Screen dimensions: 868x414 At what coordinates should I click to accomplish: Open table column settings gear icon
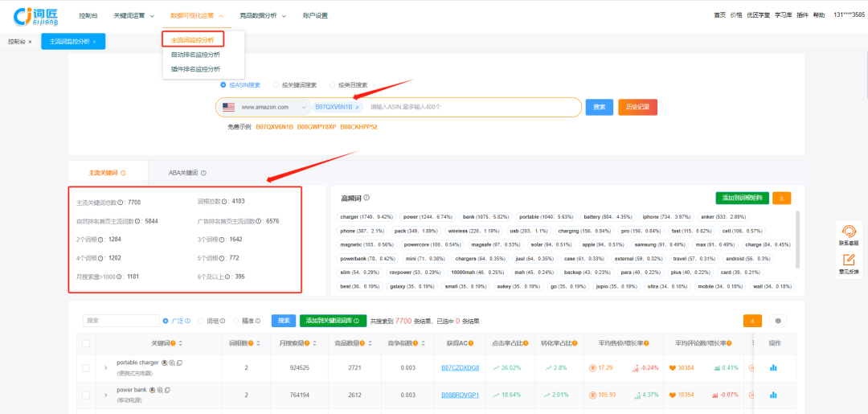(x=778, y=321)
